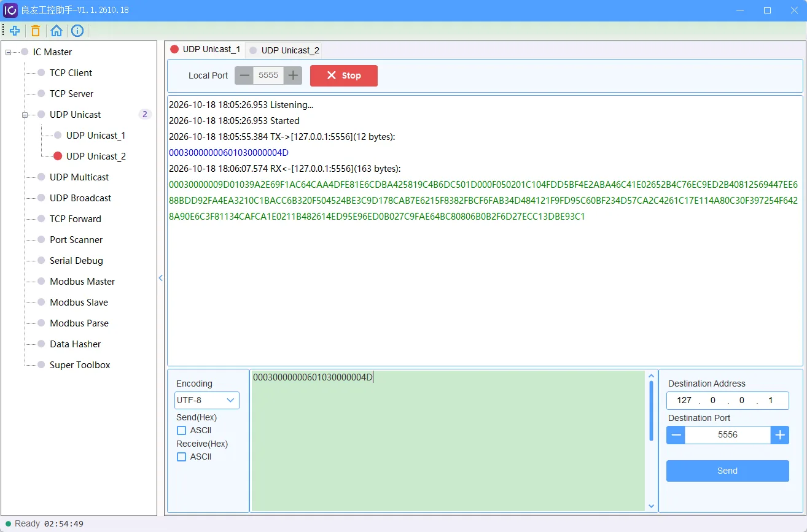Collapse the sidebar using the left chevron
The image size is (807, 532).
pos(161,278)
